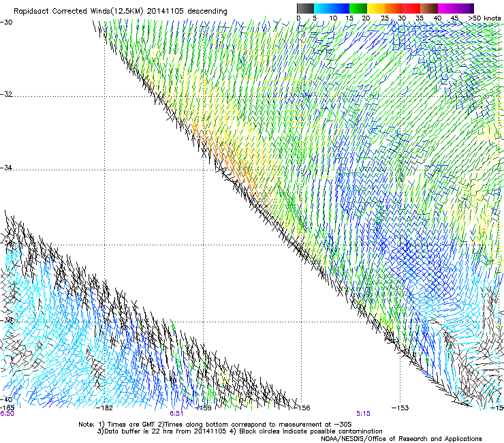Click the orange 25-30 knots legend swatch
504x443 pixels.
[394, 8]
